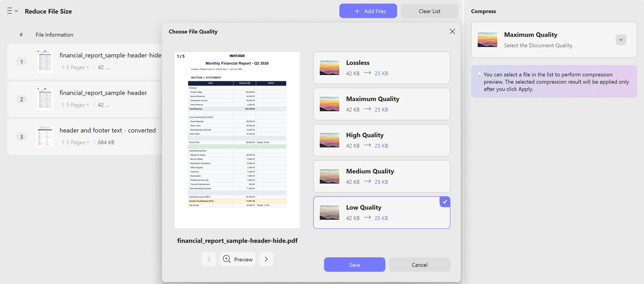Click the File Information column header
Viewport: 644px width, 284px height.
pyautogui.click(x=54, y=35)
